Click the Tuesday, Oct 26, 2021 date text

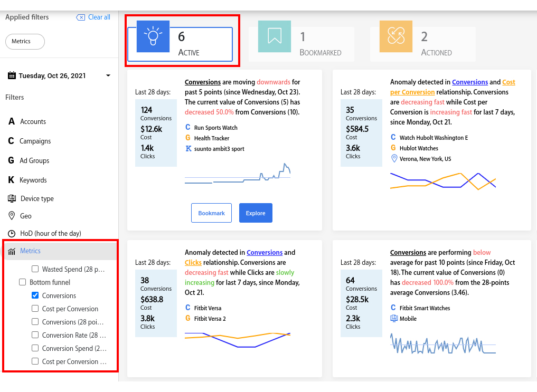[52, 75]
